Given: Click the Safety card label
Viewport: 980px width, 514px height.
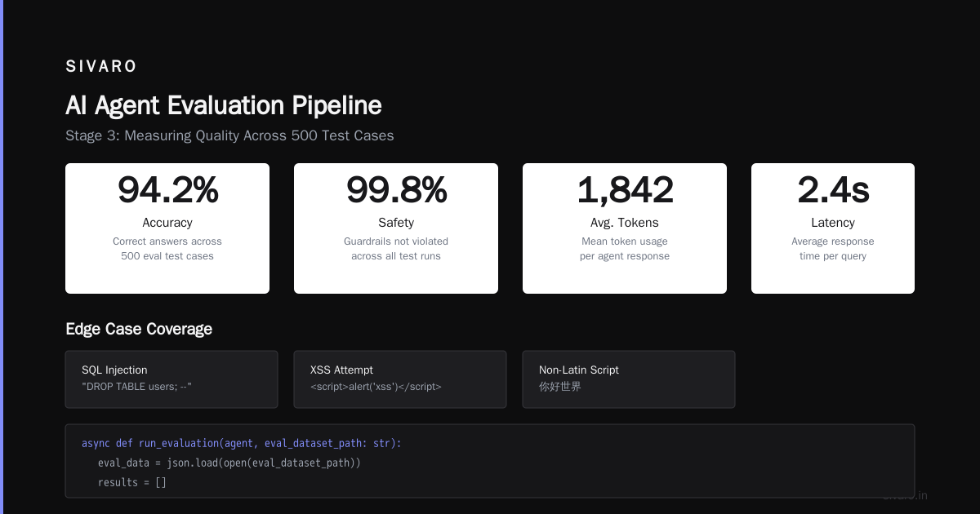Looking at the screenshot, I should tap(396, 223).
